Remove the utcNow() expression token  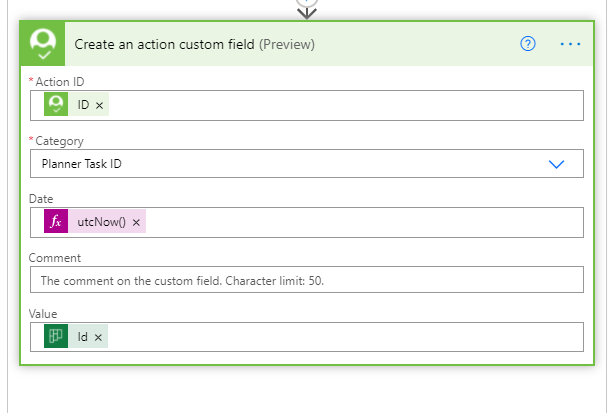[136, 222]
